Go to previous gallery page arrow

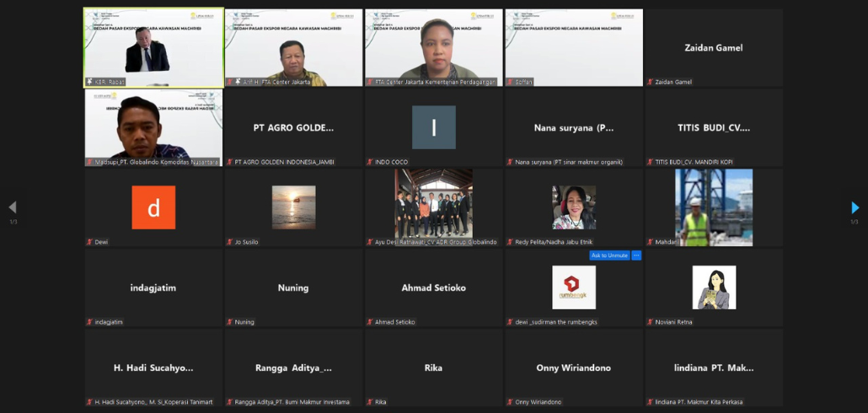pyautogui.click(x=12, y=207)
